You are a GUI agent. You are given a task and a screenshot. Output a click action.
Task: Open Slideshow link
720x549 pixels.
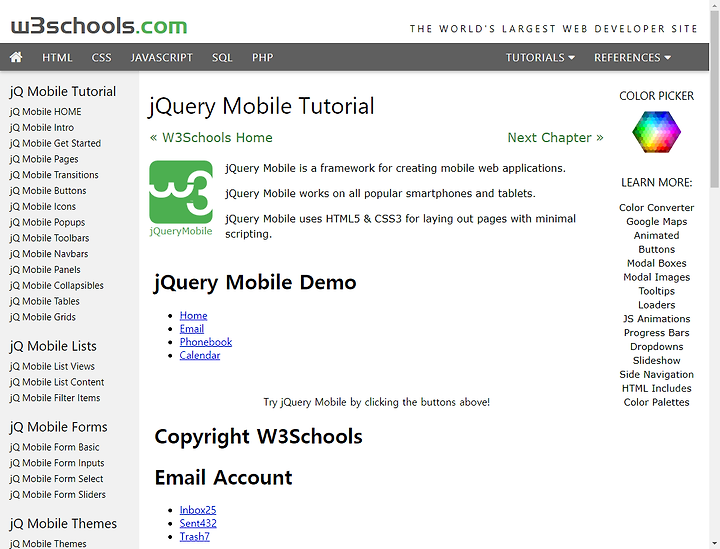[656, 361]
